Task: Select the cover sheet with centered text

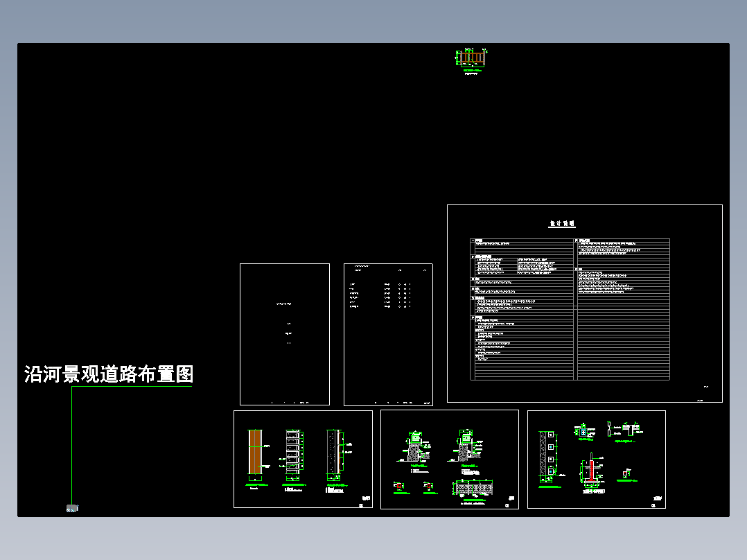Action: coord(285,334)
